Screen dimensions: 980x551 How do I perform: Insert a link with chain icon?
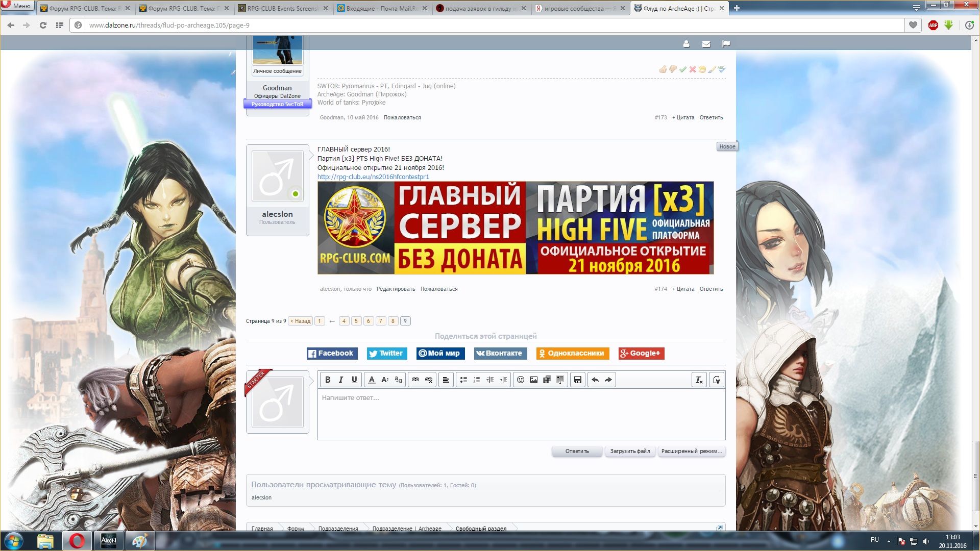tap(415, 380)
